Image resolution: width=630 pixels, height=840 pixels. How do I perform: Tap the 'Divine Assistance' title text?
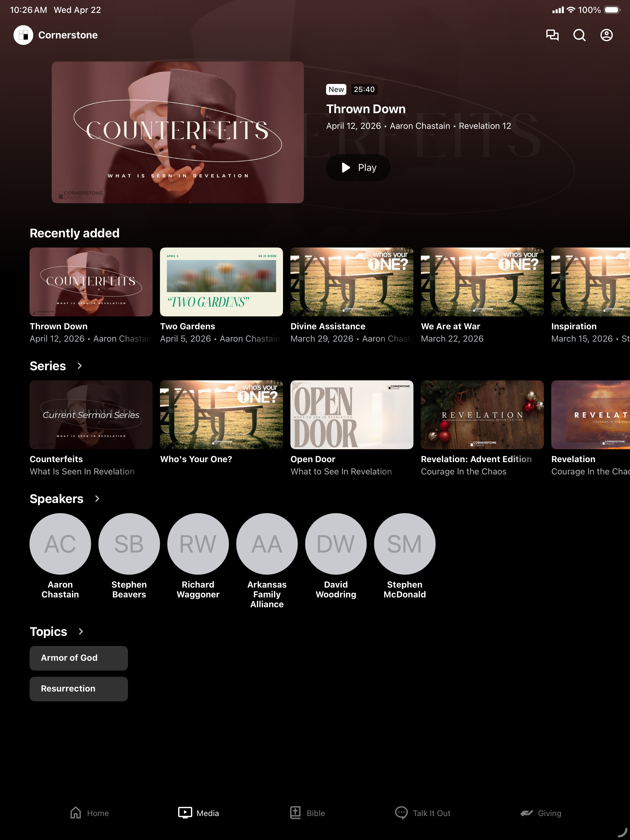tap(328, 326)
